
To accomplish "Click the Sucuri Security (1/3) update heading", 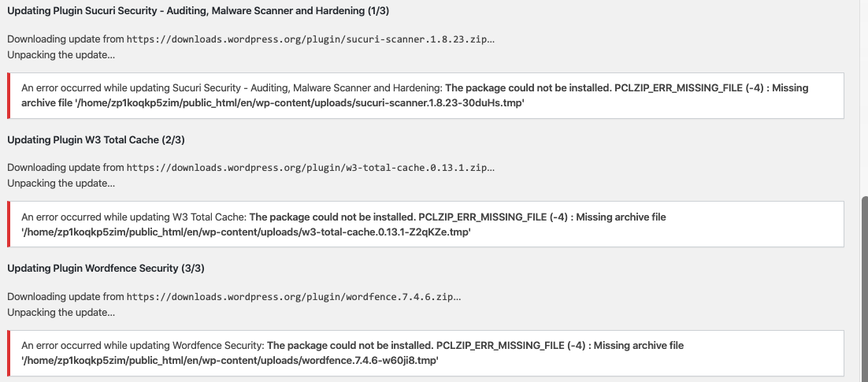I will pyautogui.click(x=198, y=11).
